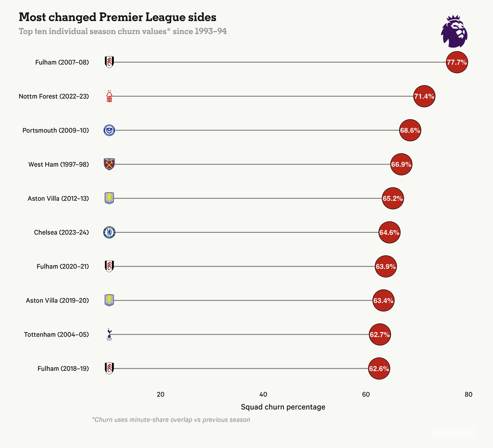This screenshot has width=493, height=448.
Task: Click the 68.6% data point
Action: coord(410,130)
